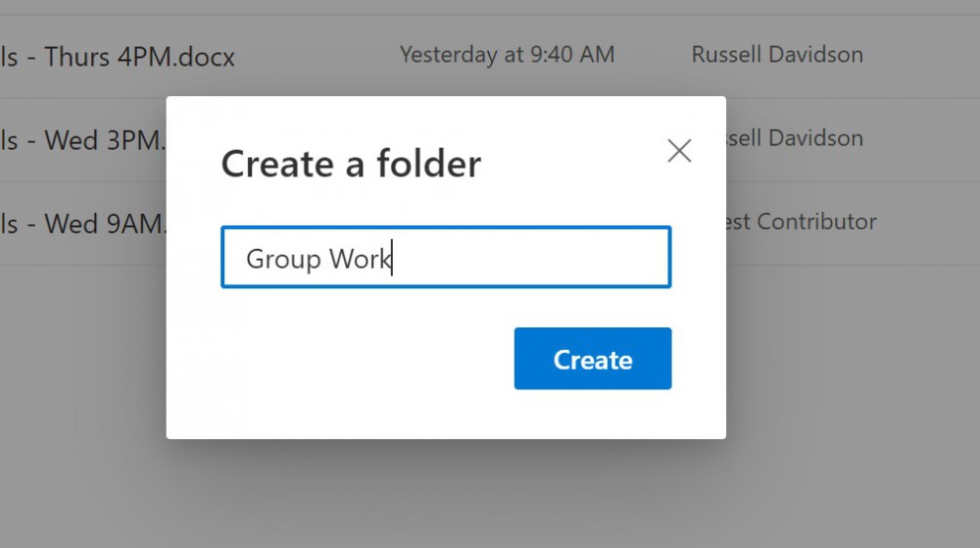Click Russell Davidson in the Thurs 4PM row

pos(777,55)
